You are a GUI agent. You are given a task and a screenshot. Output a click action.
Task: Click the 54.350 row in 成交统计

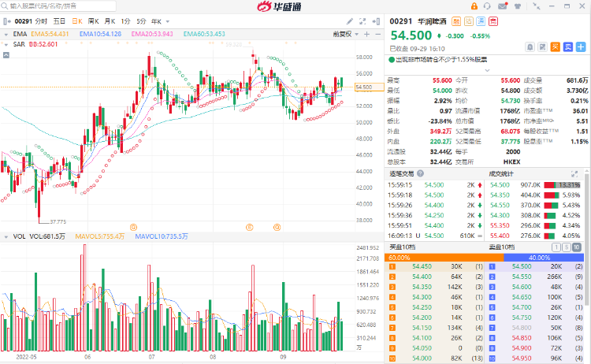(535, 195)
